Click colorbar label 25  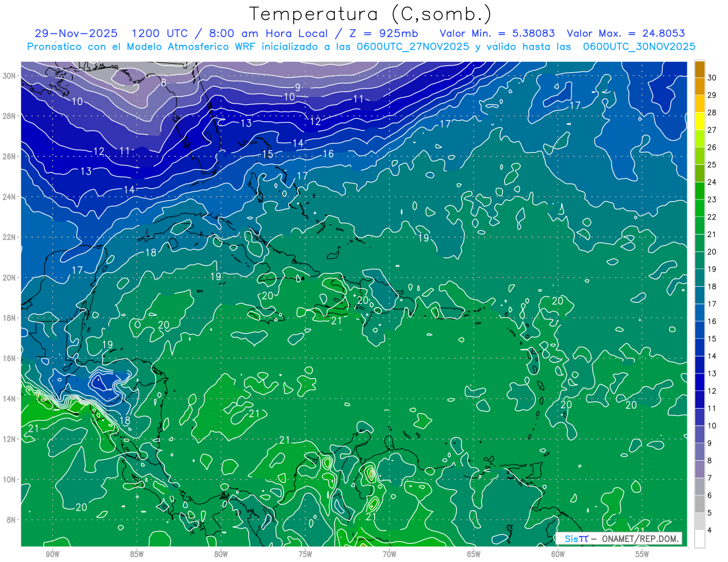point(712,165)
